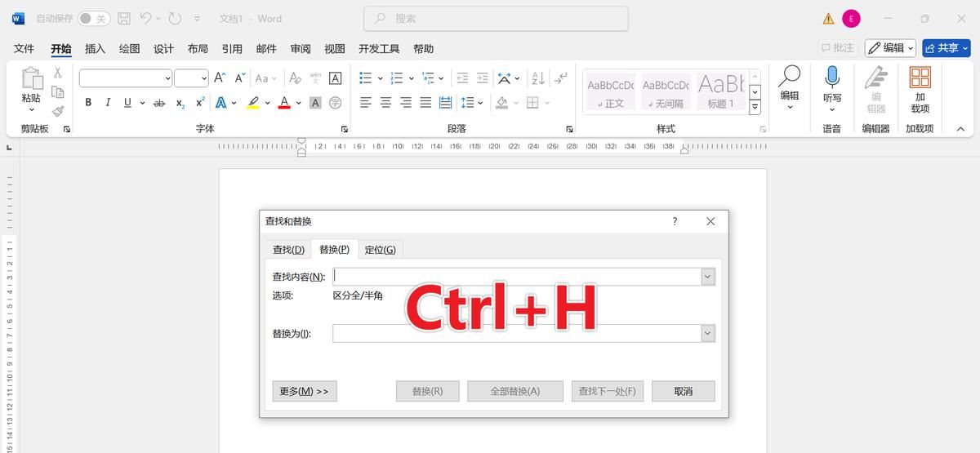This screenshot has height=453, width=980.
Task: Apply red font color
Action: 284,103
